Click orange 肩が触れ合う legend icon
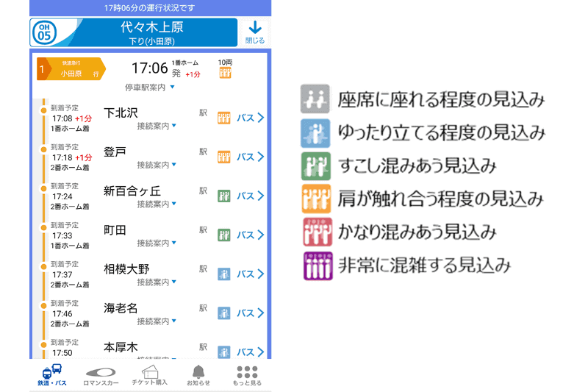This screenshot has height=392, width=588. tap(317, 199)
